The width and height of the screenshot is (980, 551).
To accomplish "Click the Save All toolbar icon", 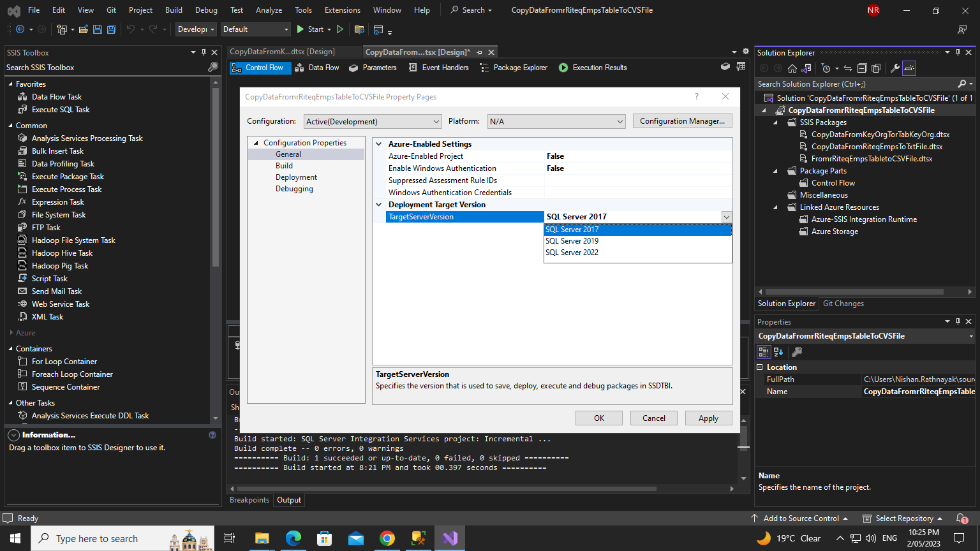I will pyautogui.click(x=111, y=29).
